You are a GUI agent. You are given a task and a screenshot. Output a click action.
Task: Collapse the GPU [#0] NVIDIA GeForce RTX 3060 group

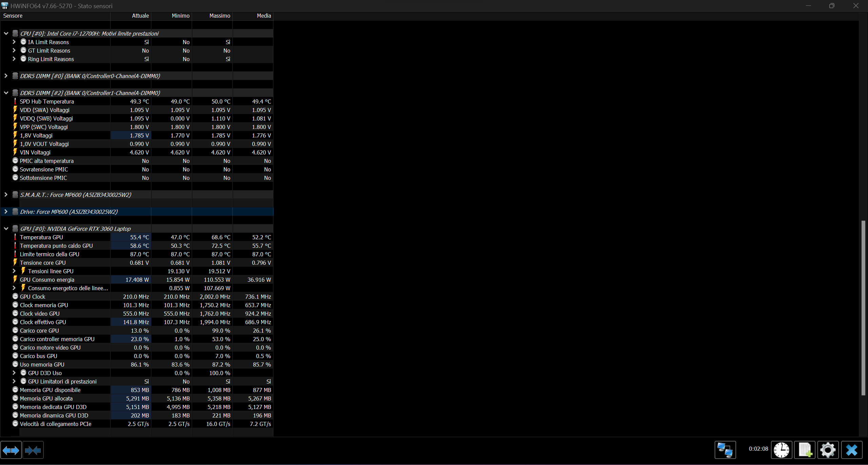coord(6,228)
